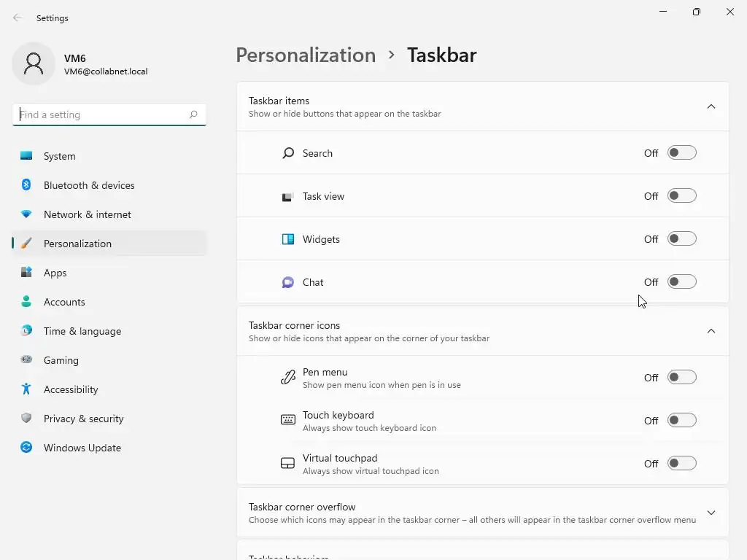Viewport: 747px width, 560px height.
Task: Expand the Taskbar corner overflow section
Action: (x=711, y=513)
